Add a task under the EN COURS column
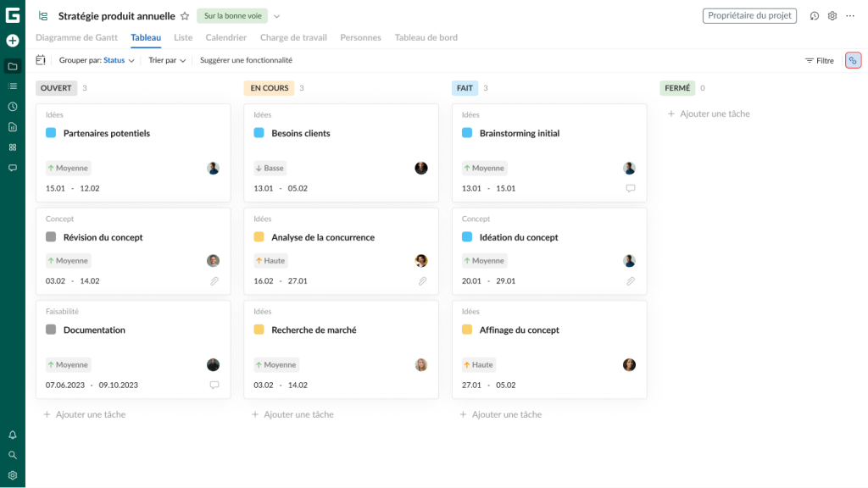This screenshot has width=868, height=488. pos(292,414)
